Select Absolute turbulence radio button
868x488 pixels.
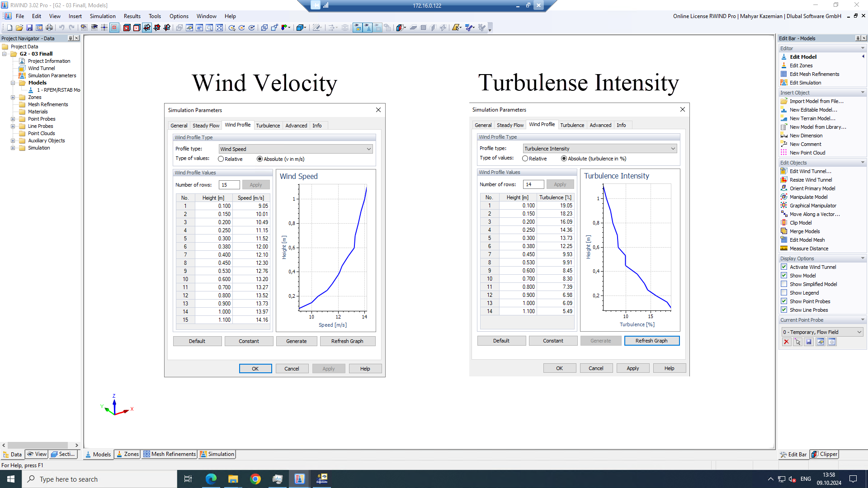(x=563, y=159)
